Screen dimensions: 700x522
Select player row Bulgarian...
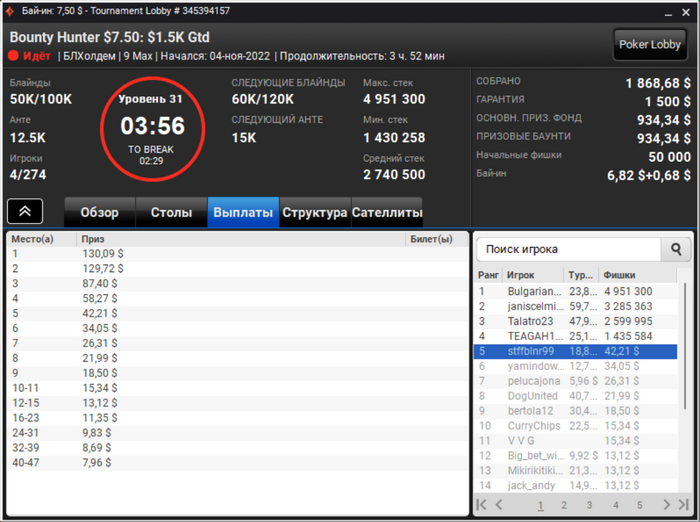tap(575, 292)
